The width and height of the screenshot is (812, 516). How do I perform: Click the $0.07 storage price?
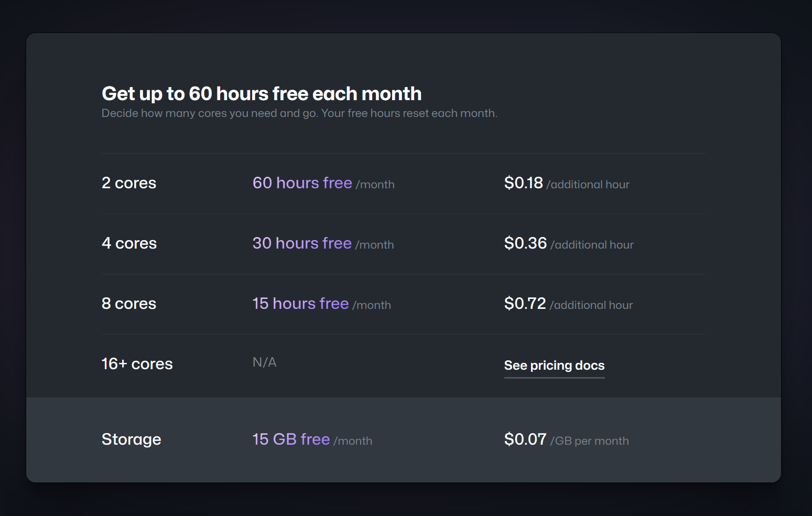[x=525, y=439]
